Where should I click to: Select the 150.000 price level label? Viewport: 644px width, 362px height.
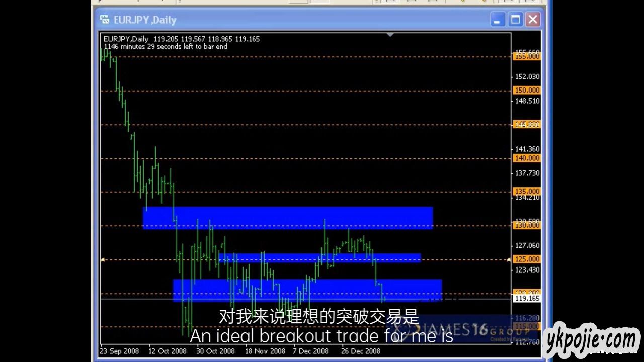point(526,90)
